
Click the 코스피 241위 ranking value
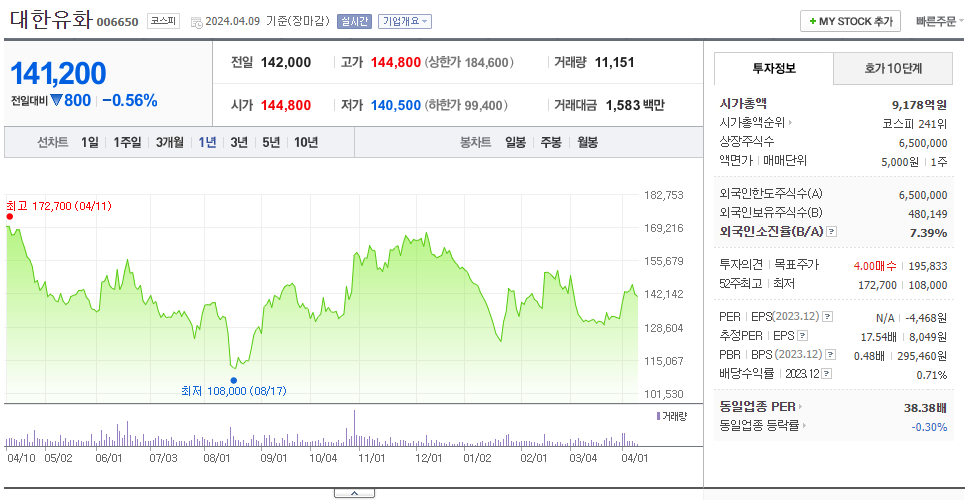point(914,123)
